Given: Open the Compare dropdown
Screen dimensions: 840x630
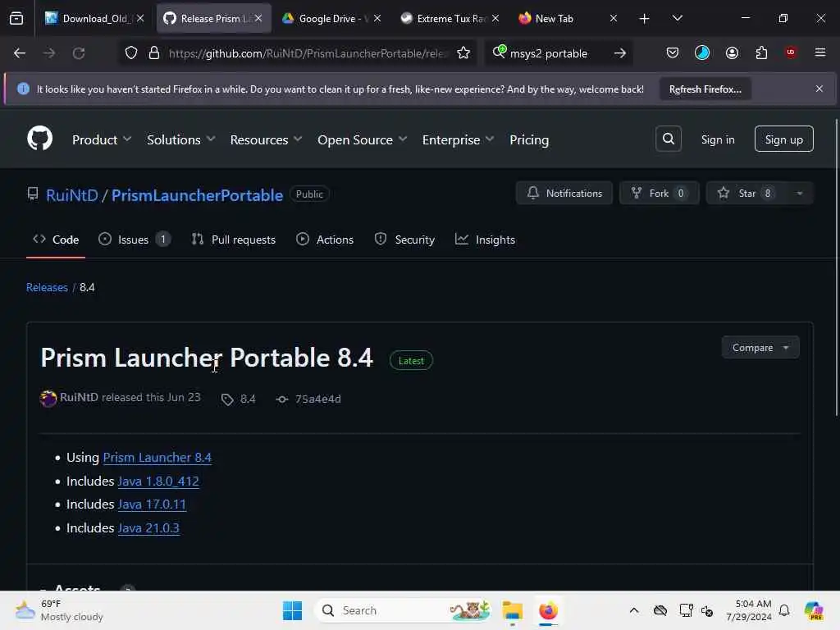Looking at the screenshot, I should point(760,348).
